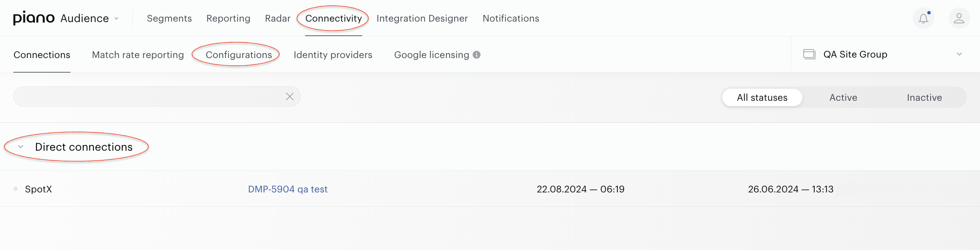Open the DMP-5904 qa test link

click(x=288, y=189)
